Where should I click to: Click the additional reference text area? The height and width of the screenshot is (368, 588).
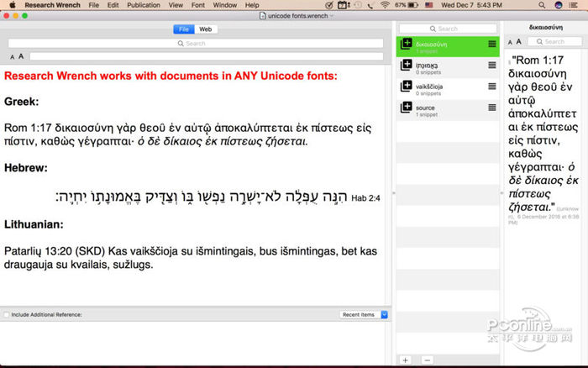[x=192, y=342]
